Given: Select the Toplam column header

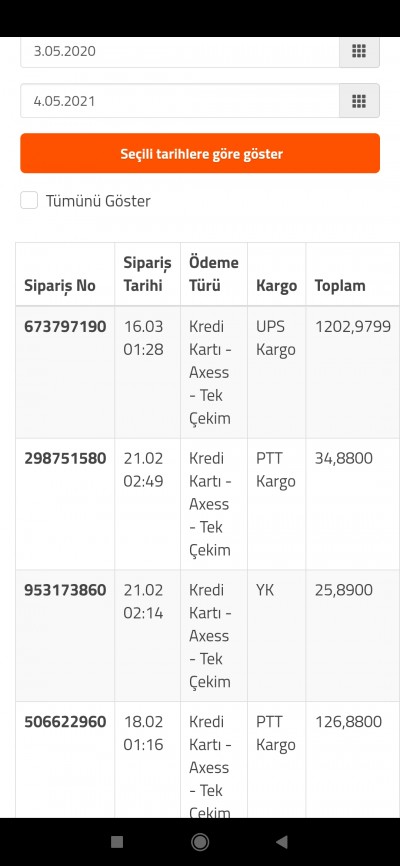Looking at the screenshot, I should point(340,286).
